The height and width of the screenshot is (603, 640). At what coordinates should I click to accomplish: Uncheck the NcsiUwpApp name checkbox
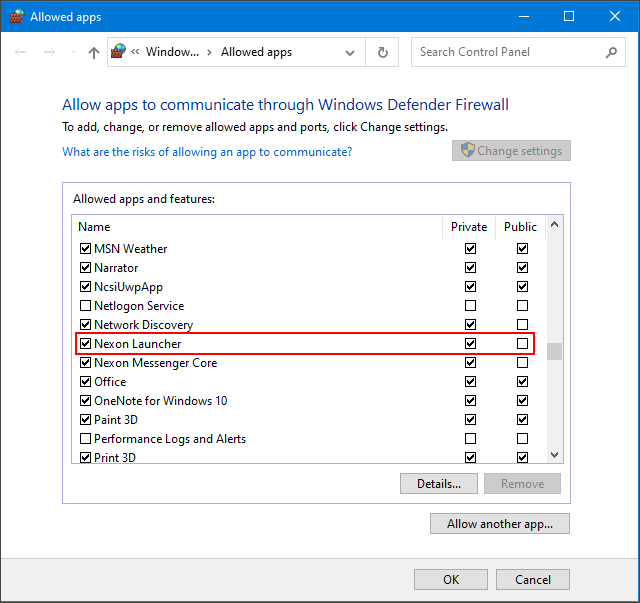(85, 287)
